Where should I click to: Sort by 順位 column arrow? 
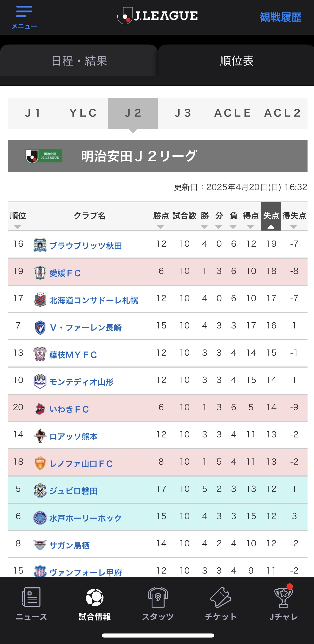[18, 227]
